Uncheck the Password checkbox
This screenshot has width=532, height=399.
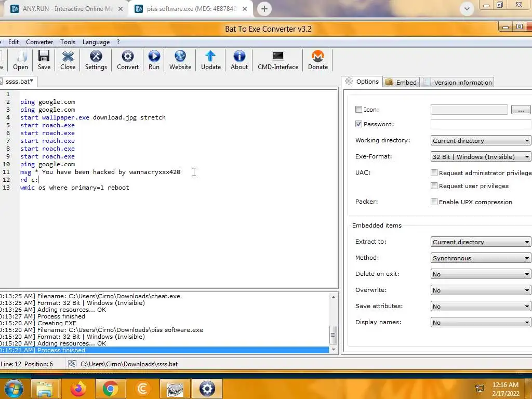click(x=358, y=124)
